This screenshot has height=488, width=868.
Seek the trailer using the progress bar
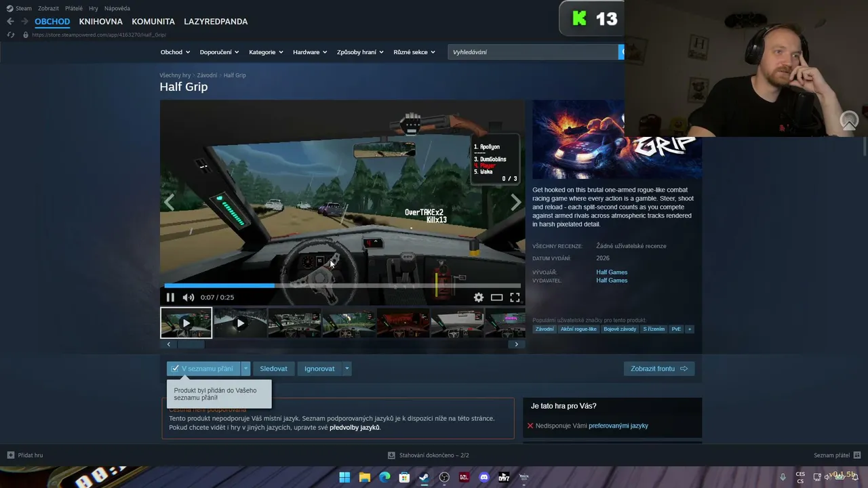point(342,285)
